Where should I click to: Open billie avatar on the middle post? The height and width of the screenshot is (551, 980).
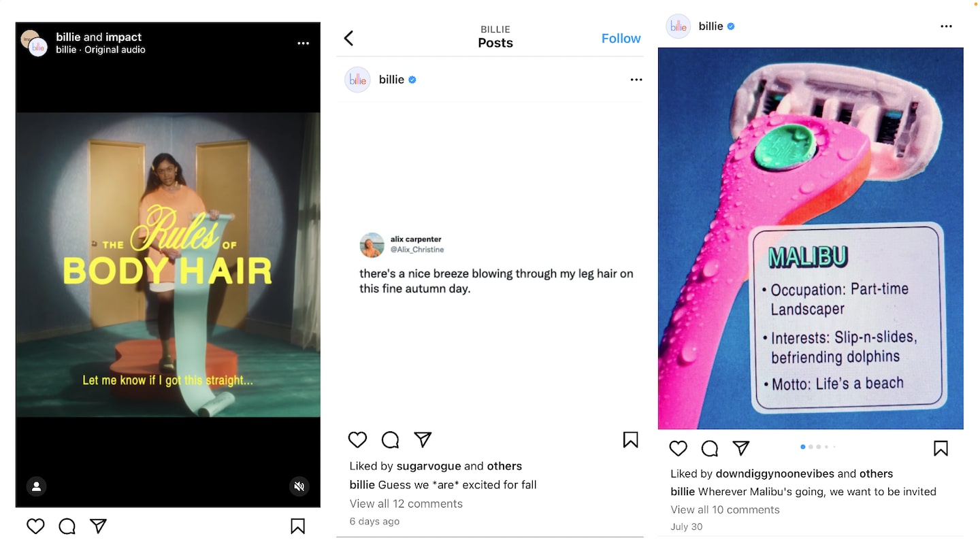[x=357, y=80]
